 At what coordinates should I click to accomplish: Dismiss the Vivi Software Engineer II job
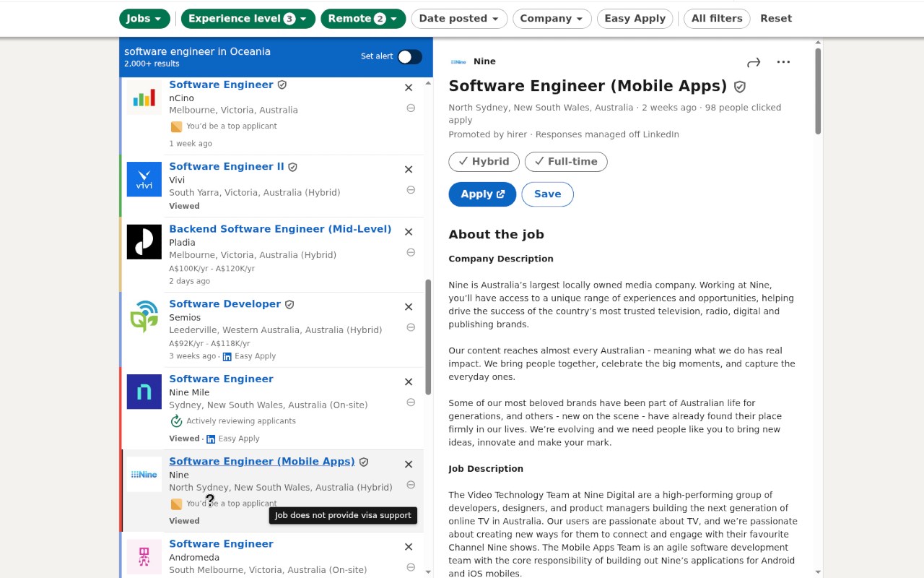[x=409, y=169]
